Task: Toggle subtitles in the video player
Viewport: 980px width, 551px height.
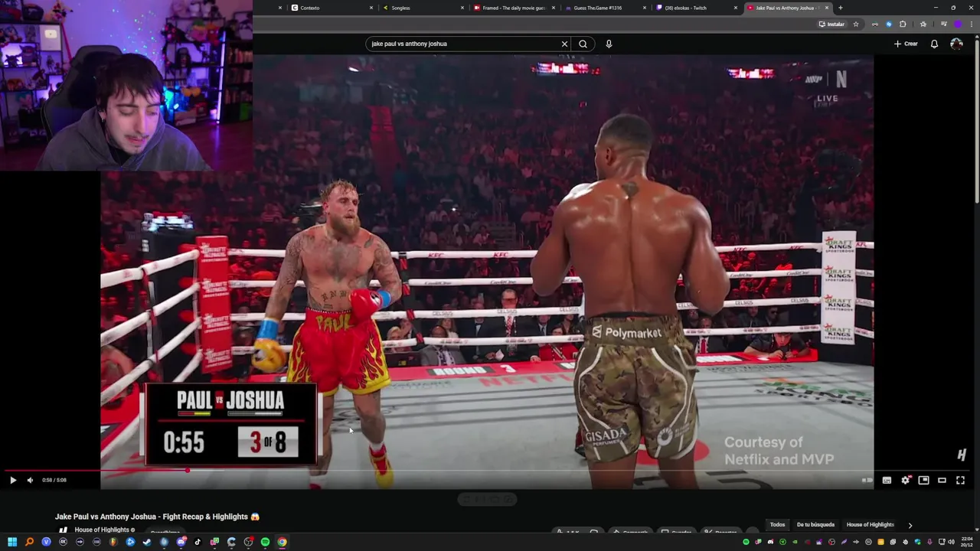Action: coord(887,480)
